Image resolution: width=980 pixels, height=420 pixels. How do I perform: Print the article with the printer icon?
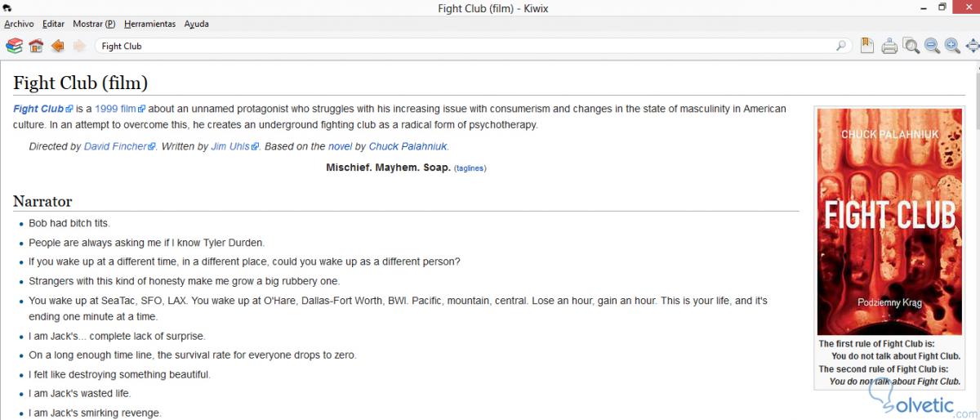coord(889,47)
